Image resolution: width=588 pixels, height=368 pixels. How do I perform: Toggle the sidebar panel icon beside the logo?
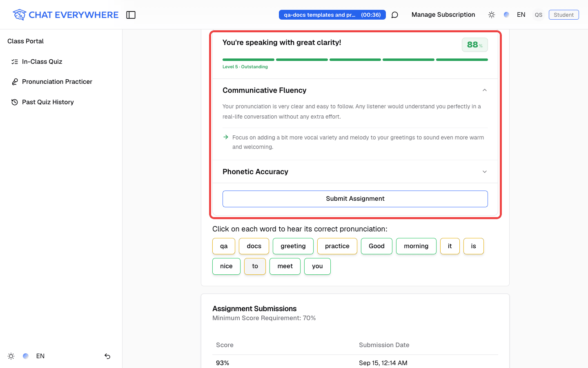click(131, 15)
